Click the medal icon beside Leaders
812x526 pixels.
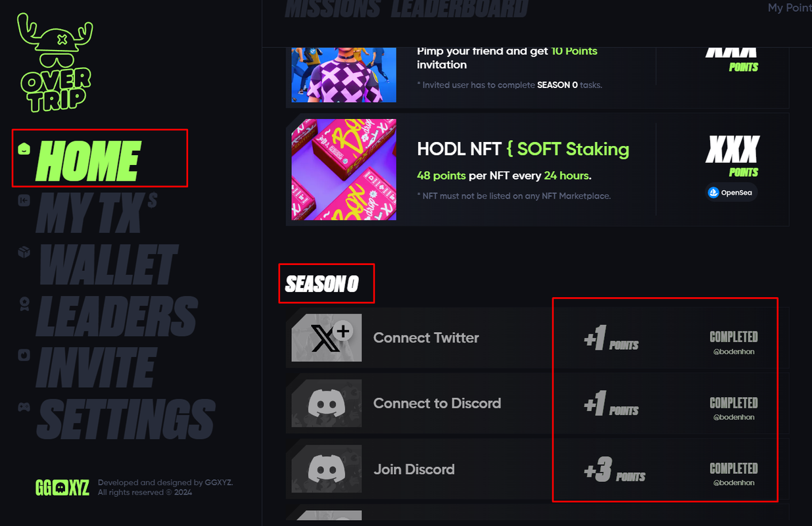[x=24, y=303]
